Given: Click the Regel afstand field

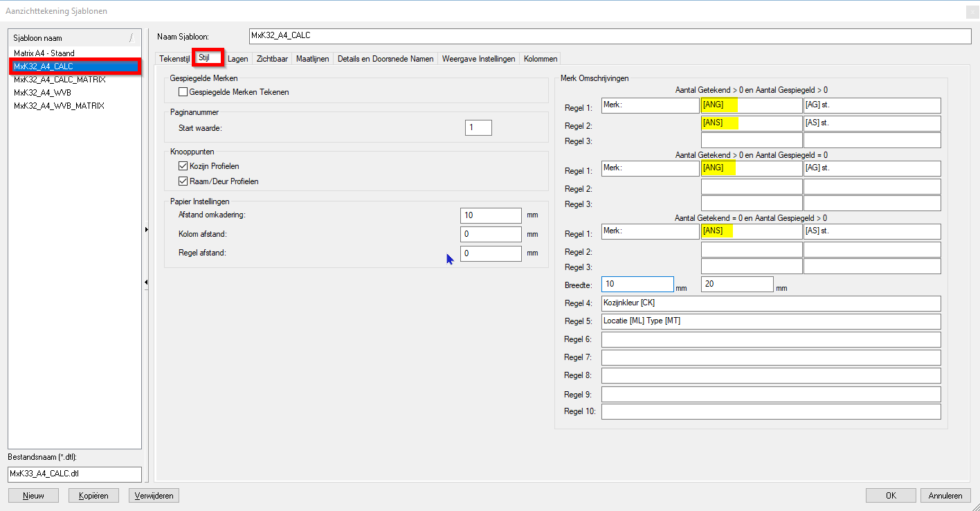Looking at the screenshot, I should point(491,253).
